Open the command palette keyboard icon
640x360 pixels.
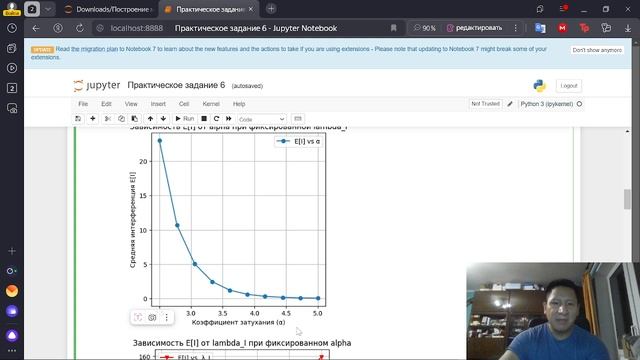298,119
